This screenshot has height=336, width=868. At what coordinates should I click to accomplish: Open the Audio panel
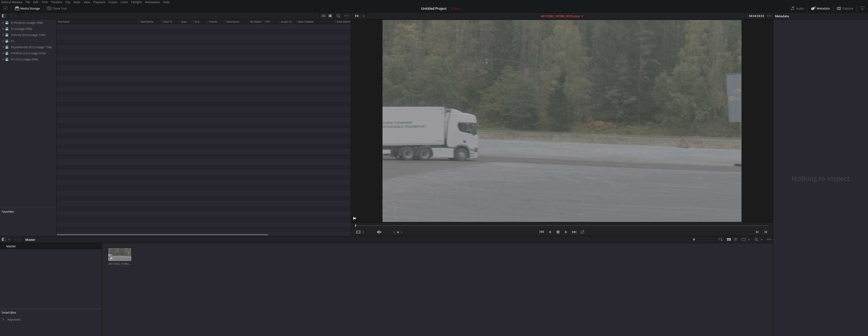pos(797,8)
